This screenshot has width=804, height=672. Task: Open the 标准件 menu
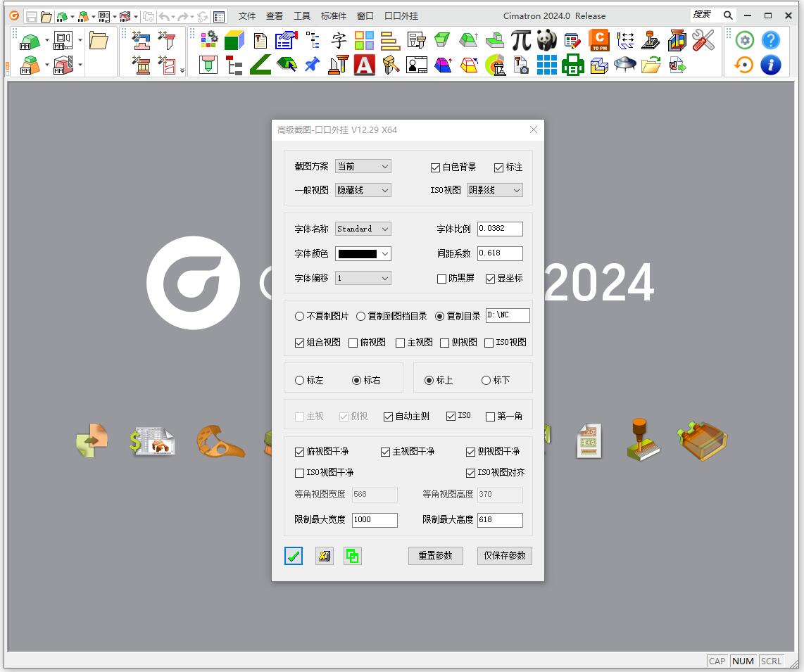coord(334,15)
